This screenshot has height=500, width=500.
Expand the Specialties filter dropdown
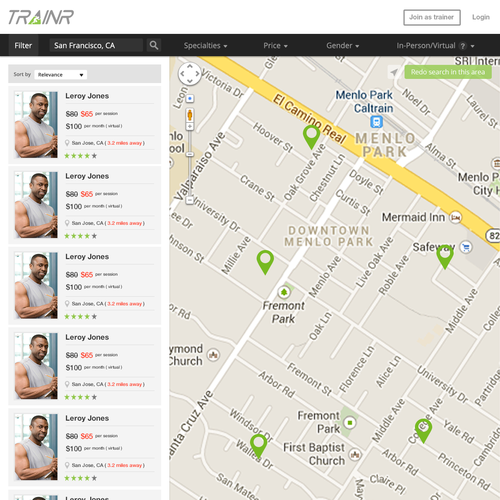click(205, 46)
